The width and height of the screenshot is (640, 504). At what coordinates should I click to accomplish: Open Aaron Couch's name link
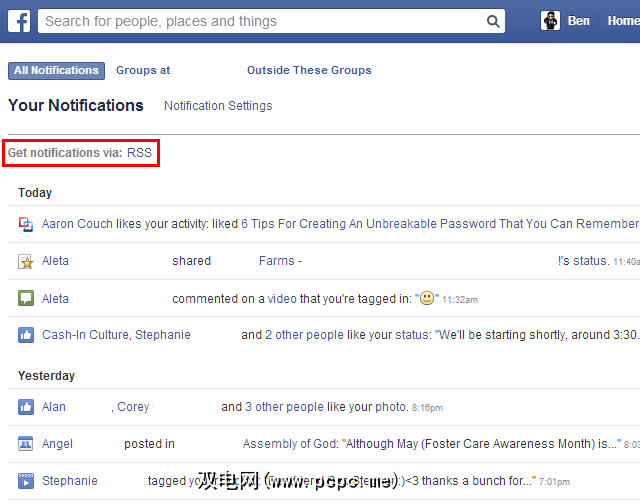click(77, 224)
